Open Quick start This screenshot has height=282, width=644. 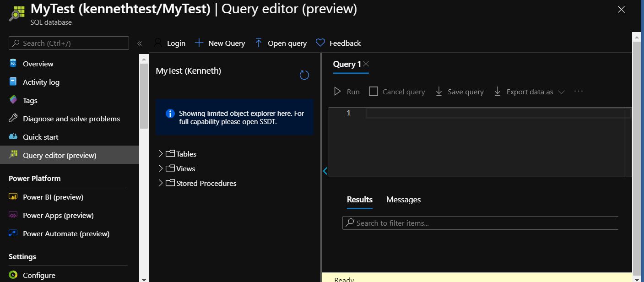point(41,137)
